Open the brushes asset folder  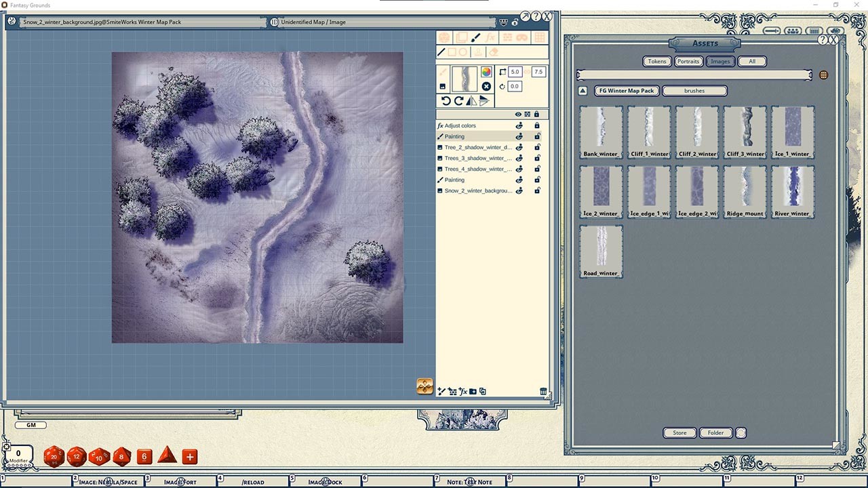pos(694,90)
